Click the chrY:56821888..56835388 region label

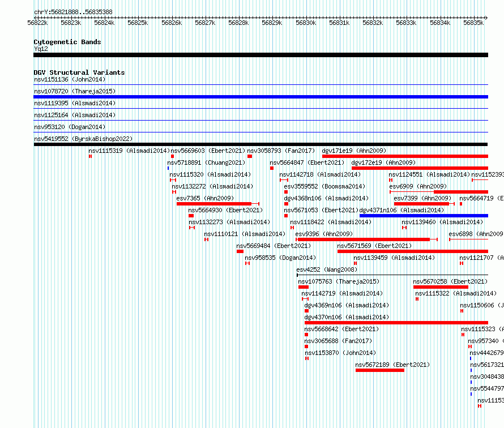(73, 12)
